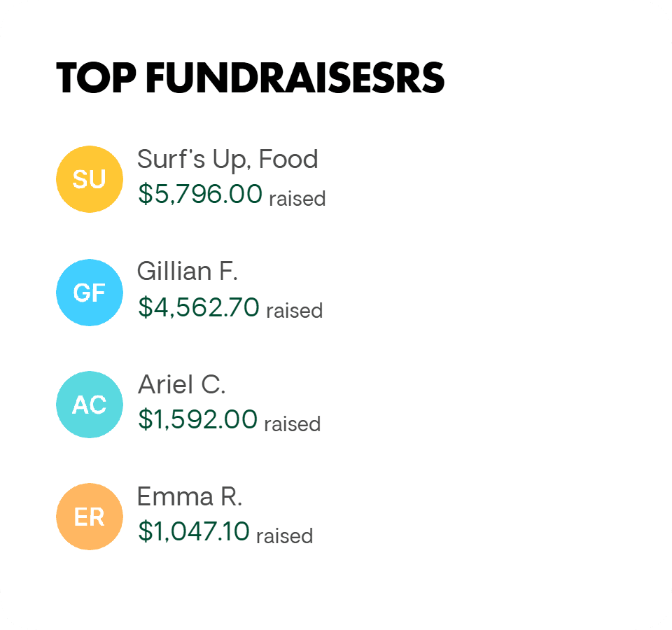Image resolution: width=672 pixels, height=630 pixels.
Task: Click the $1,047.10 raised amount
Action: 194,531
